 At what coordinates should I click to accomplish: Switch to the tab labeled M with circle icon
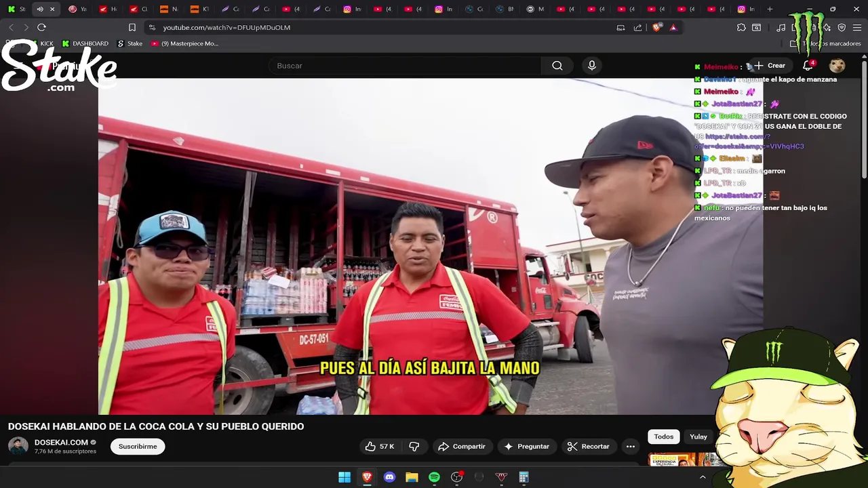coord(536,9)
